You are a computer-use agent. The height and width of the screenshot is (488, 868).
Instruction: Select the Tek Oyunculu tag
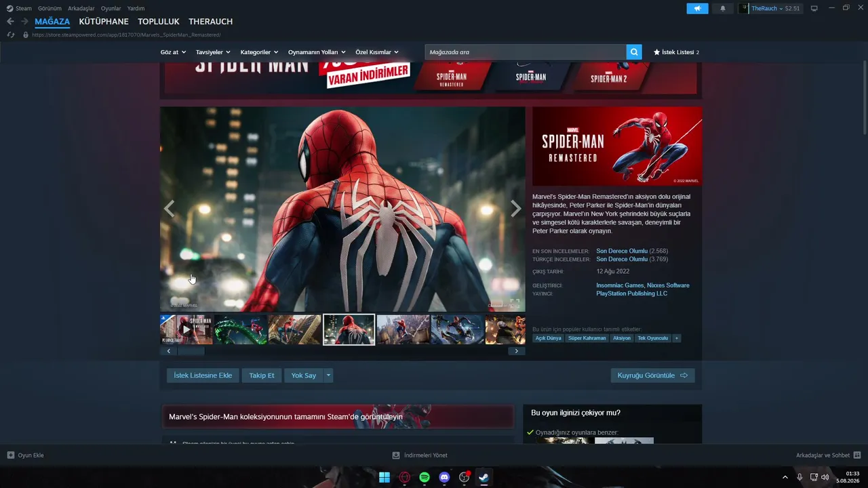[653, 338]
